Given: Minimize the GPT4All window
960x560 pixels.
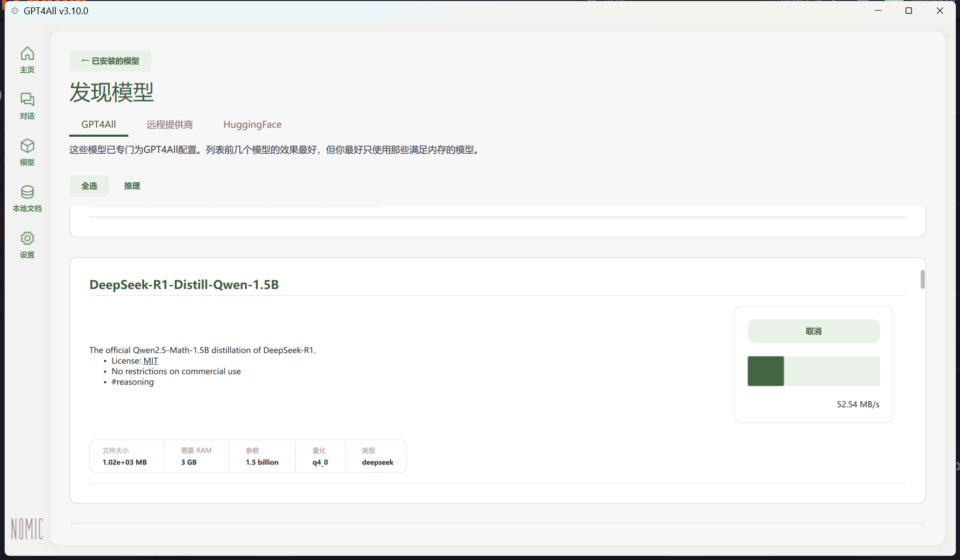Looking at the screenshot, I should [x=878, y=11].
